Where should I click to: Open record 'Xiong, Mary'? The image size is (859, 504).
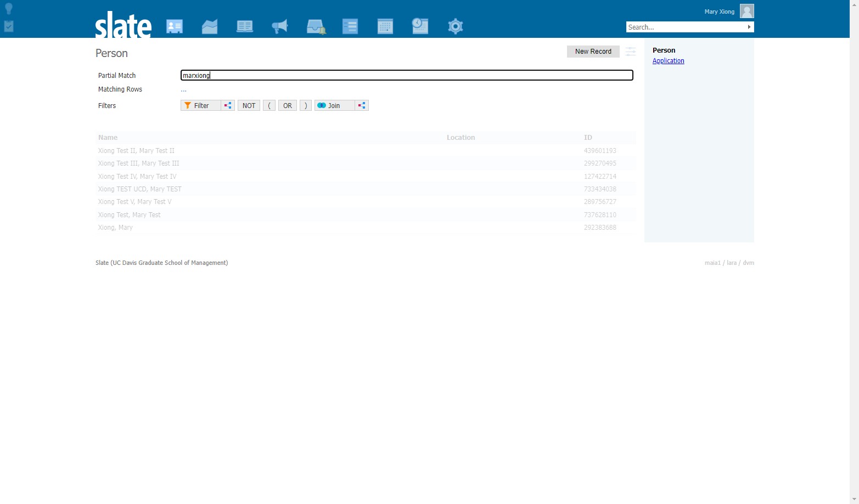tap(366, 228)
